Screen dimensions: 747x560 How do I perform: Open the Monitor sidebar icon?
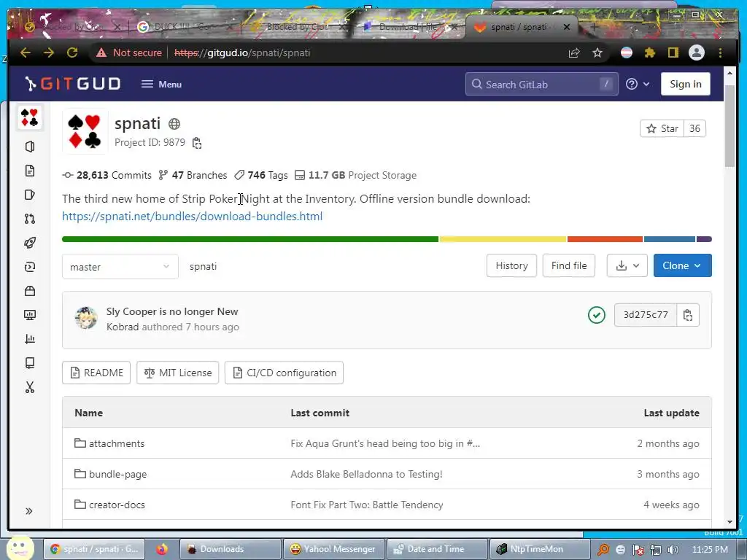pyautogui.click(x=29, y=315)
